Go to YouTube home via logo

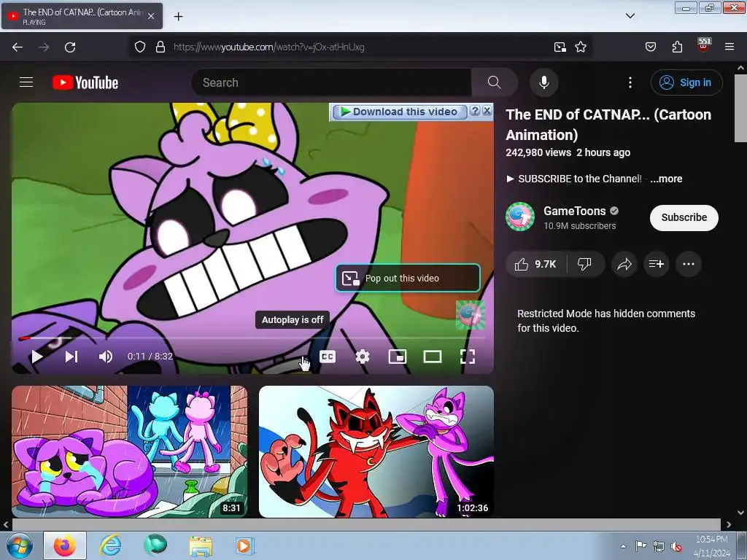click(85, 82)
